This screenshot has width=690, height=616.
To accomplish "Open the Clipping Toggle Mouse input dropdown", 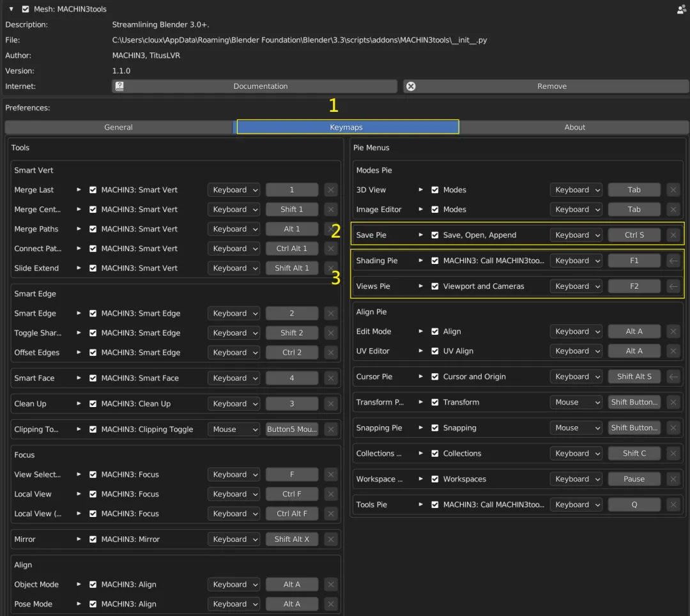I will 234,429.
